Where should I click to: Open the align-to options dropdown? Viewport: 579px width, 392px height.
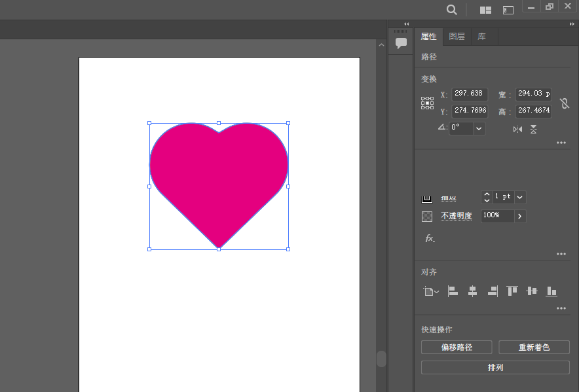(431, 292)
